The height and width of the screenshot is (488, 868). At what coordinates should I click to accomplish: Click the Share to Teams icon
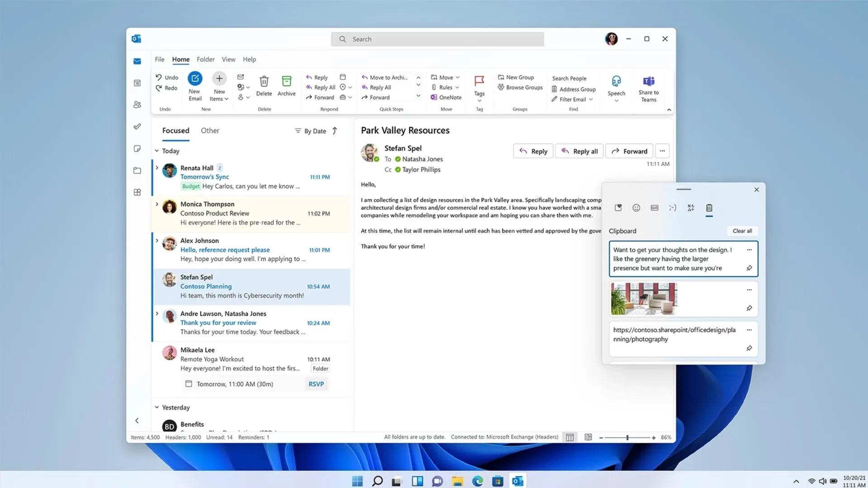coord(648,82)
